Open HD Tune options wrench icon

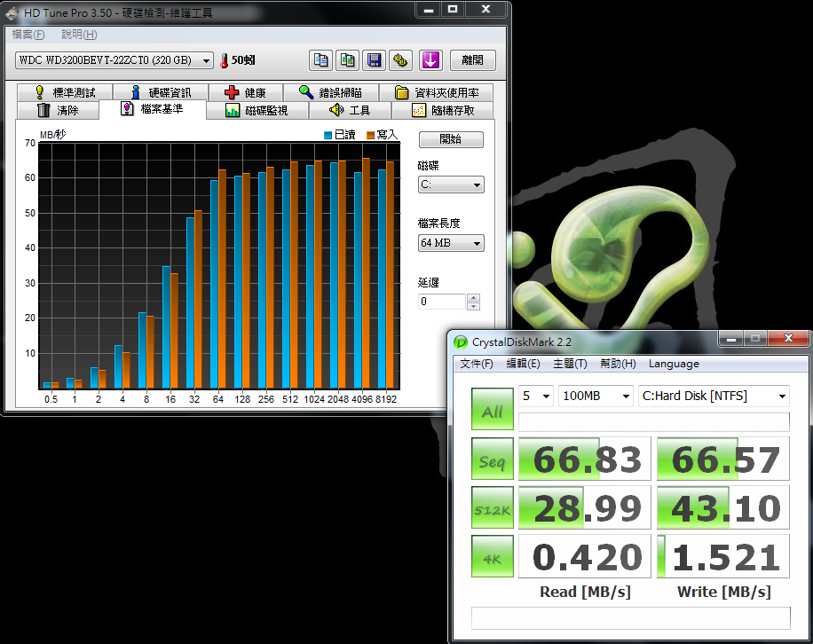401,60
